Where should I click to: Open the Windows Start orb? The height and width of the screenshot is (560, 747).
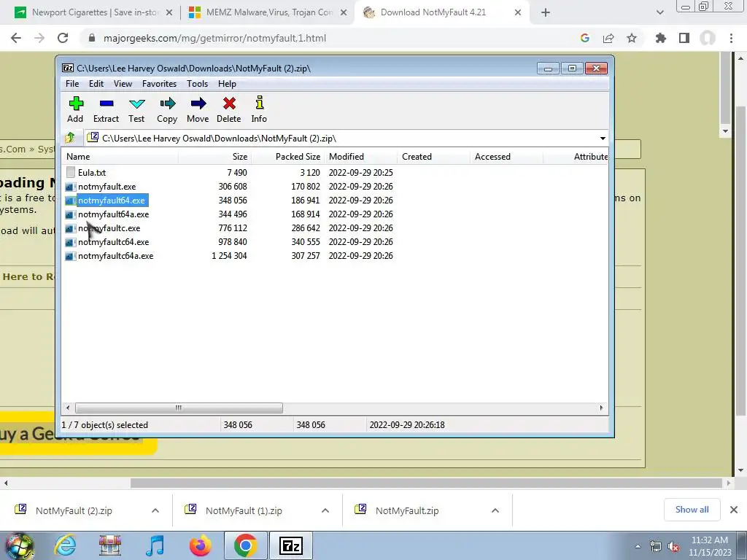coord(20,545)
